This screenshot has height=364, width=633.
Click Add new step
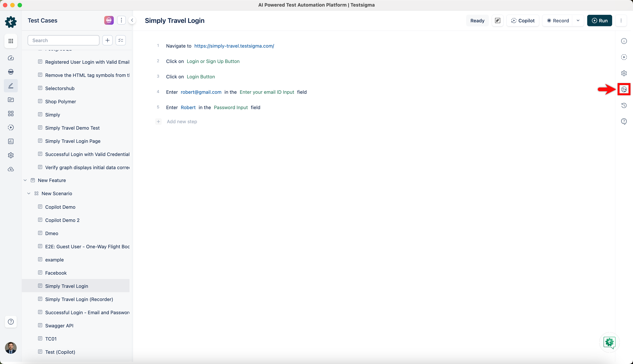coord(182,122)
